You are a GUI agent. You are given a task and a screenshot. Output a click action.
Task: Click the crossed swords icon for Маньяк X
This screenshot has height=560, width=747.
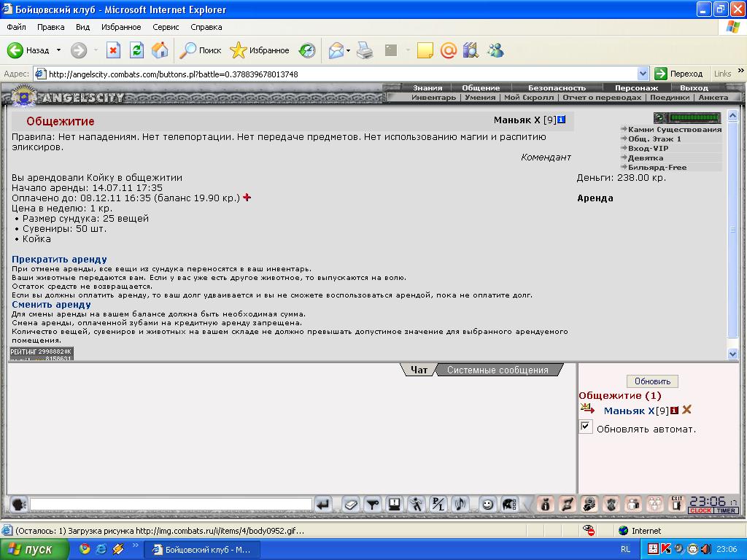[686, 410]
